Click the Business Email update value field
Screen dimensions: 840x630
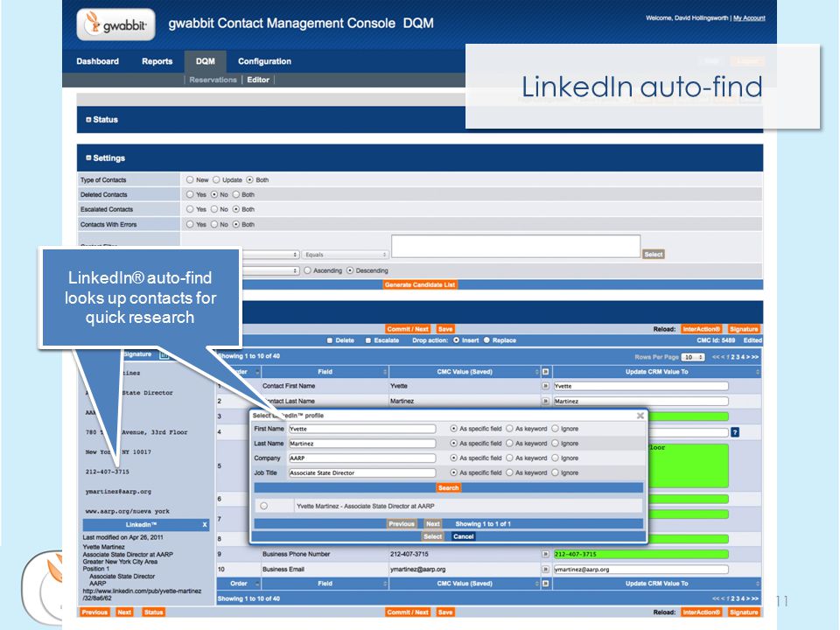click(x=640, y=569)
